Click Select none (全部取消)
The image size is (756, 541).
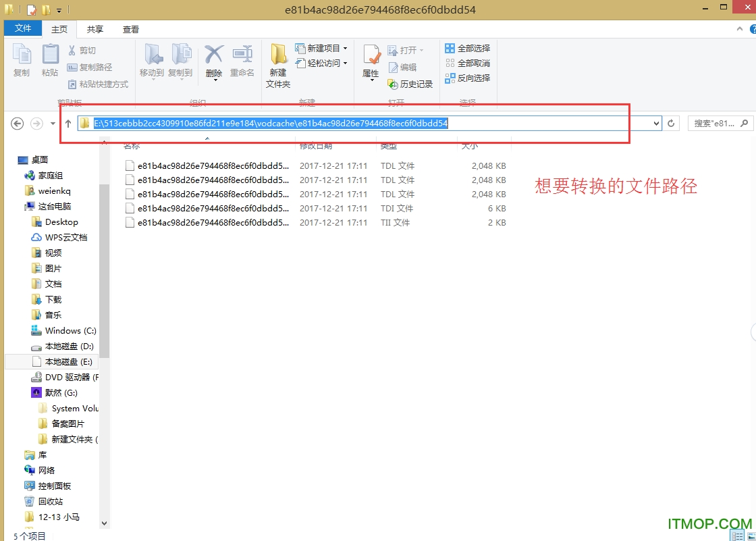tap(467, 63)
